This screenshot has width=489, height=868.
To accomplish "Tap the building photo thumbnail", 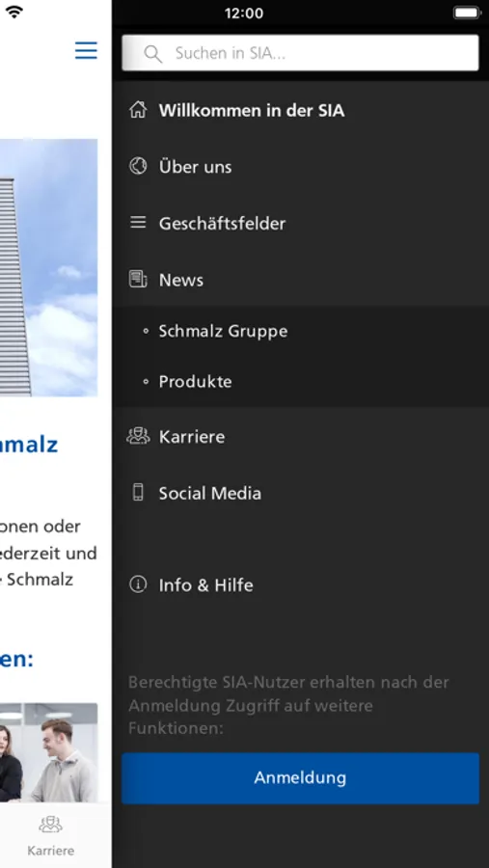I will pos(49,267).
